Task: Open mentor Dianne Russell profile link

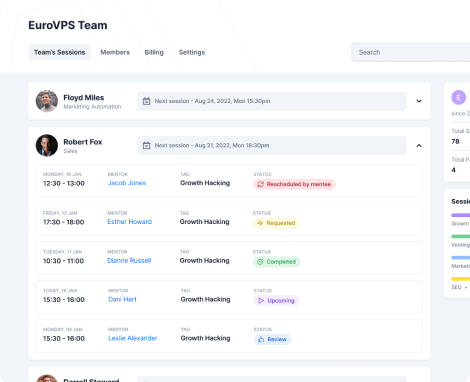Action: (129, 261)
